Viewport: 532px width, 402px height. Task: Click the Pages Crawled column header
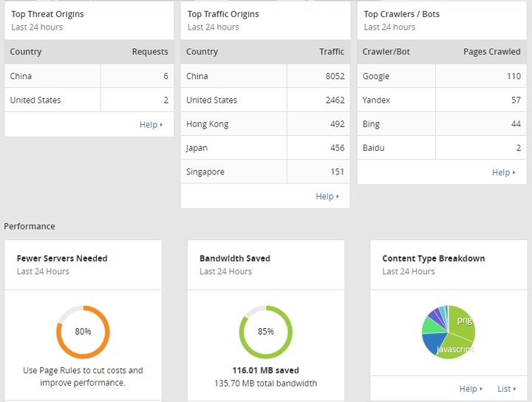[x=491, y=52]
